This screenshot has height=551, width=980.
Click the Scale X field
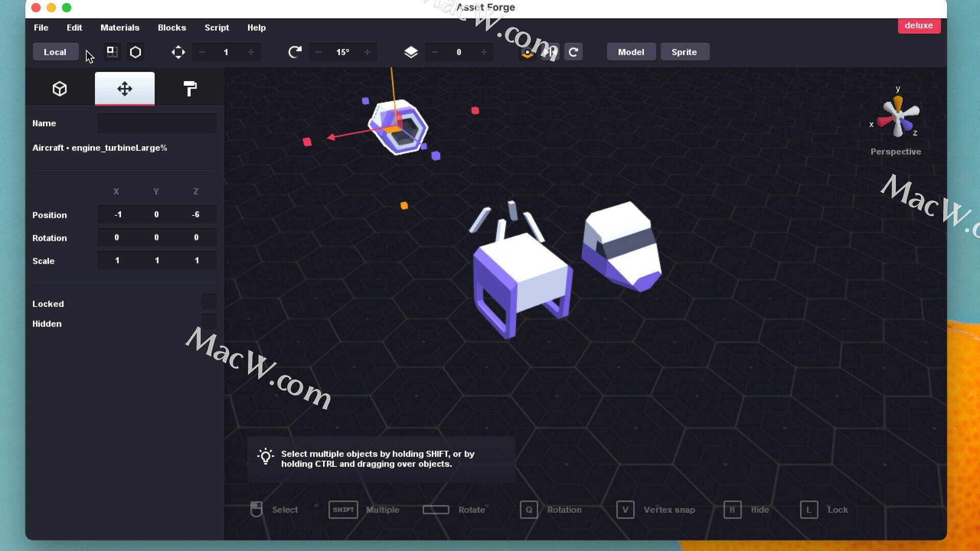tap(117, 260)
